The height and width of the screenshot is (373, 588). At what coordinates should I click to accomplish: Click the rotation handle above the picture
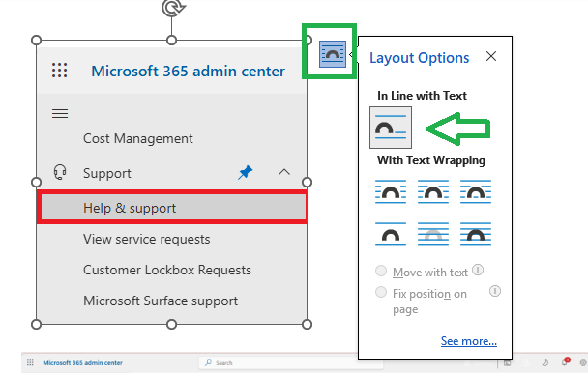[173, 8]
